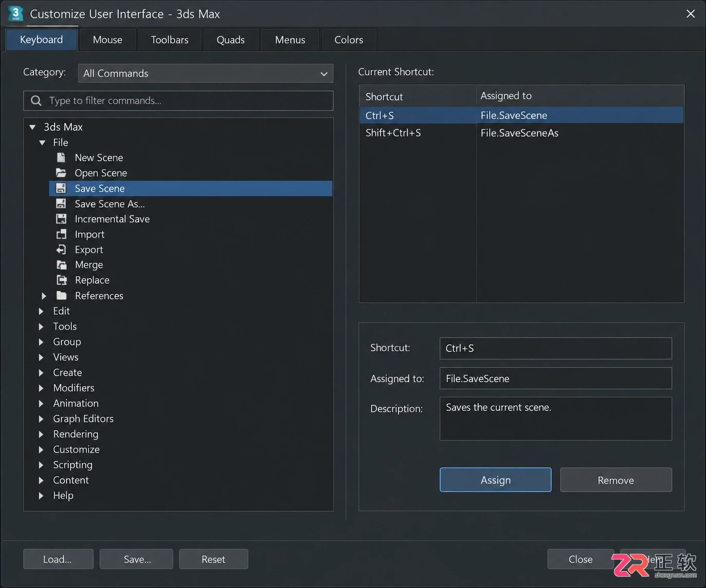Click the Replace icon
Image resolution: width=706 pixels, height=588 pixels.
click(x=62, y=280)
